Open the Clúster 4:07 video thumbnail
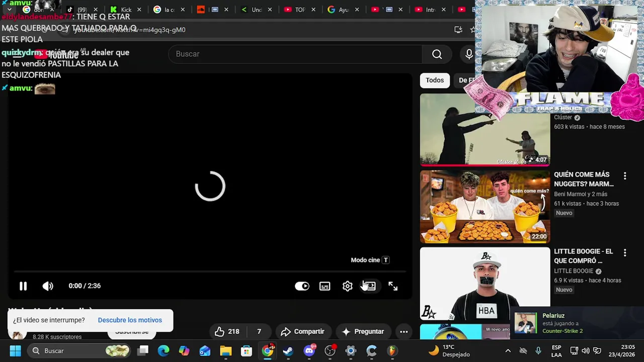 pyautogui.click(x=485, y=130)
